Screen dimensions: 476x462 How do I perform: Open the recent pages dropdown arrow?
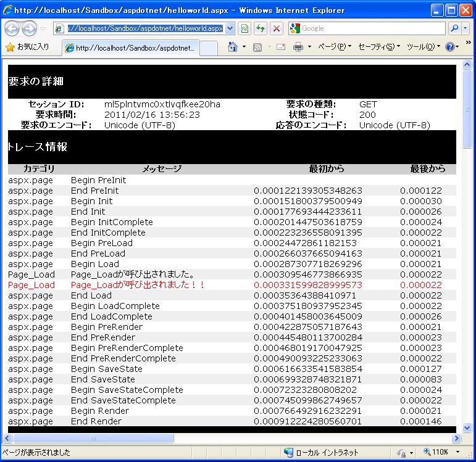click(43, 29)
